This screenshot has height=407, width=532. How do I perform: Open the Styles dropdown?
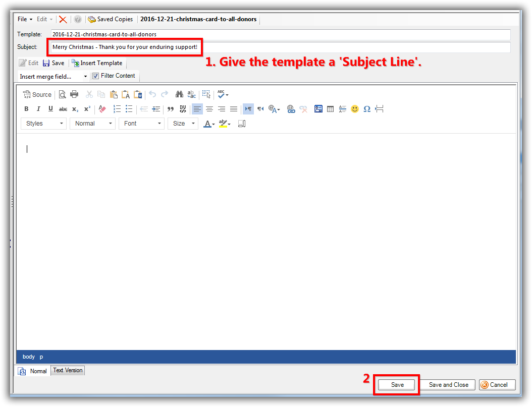[x=43, y=124]
